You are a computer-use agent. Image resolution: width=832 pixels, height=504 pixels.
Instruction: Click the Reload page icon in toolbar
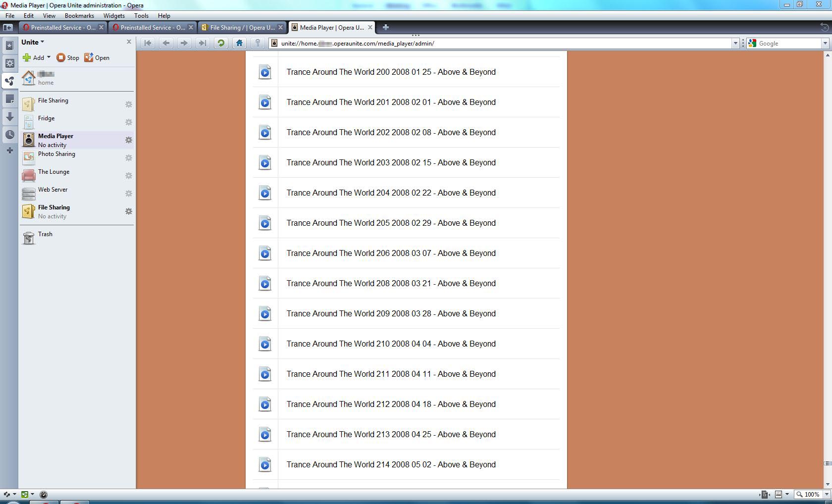(x=221, y=43)
